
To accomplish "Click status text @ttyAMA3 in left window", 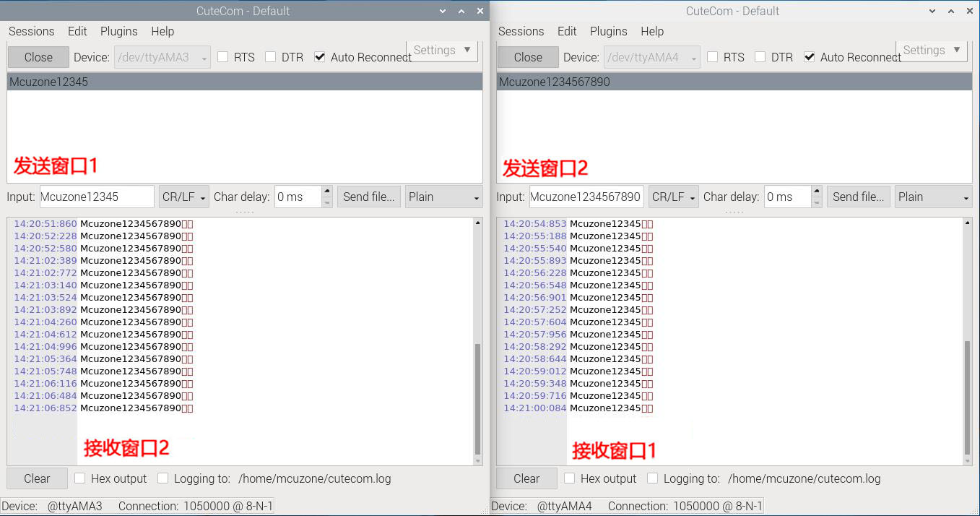I will [x=75, y=506].
